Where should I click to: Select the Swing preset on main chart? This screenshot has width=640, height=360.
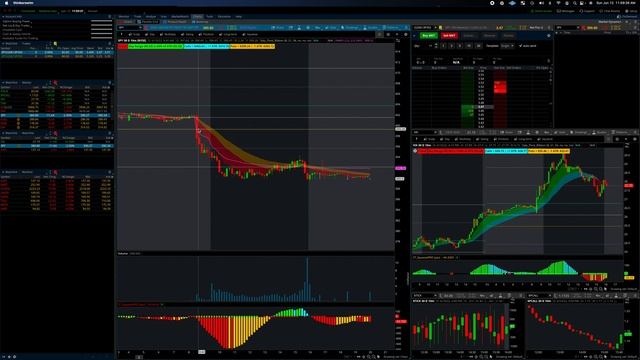point(188,35)
